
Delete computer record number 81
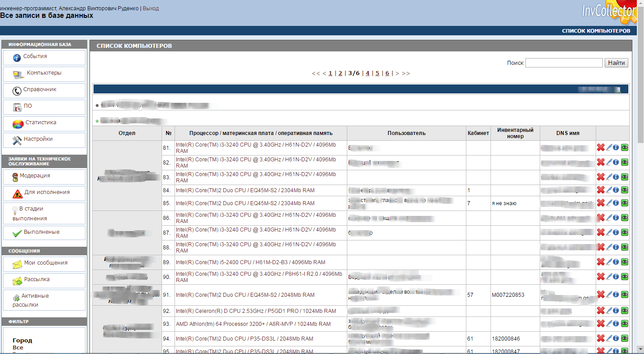pos(601,147)
